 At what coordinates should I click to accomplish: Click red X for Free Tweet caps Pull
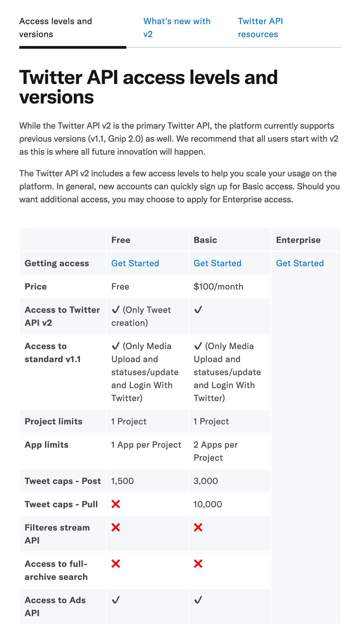(x=116, y=504)
